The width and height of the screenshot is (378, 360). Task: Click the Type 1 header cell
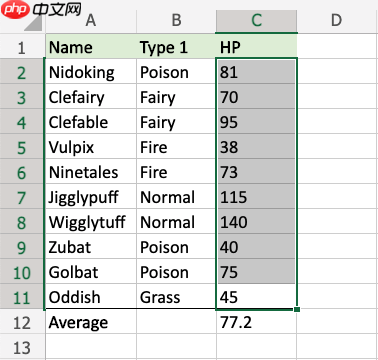[176, 47]
